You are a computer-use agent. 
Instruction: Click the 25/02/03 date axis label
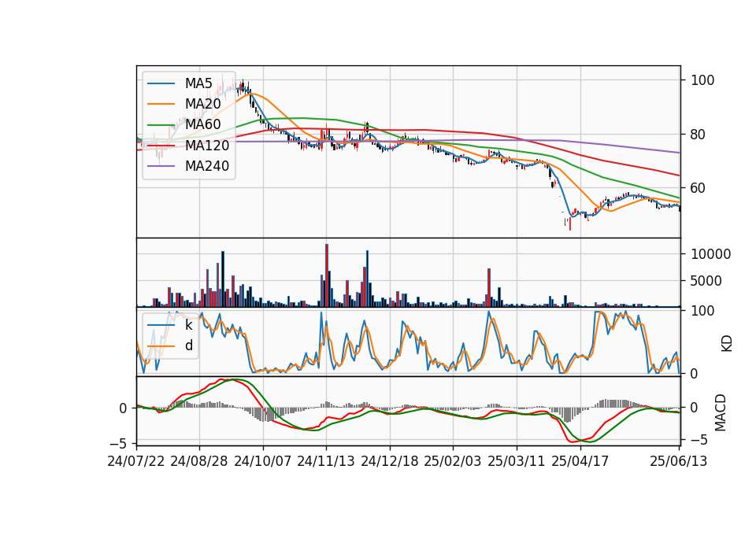(453, 461)
